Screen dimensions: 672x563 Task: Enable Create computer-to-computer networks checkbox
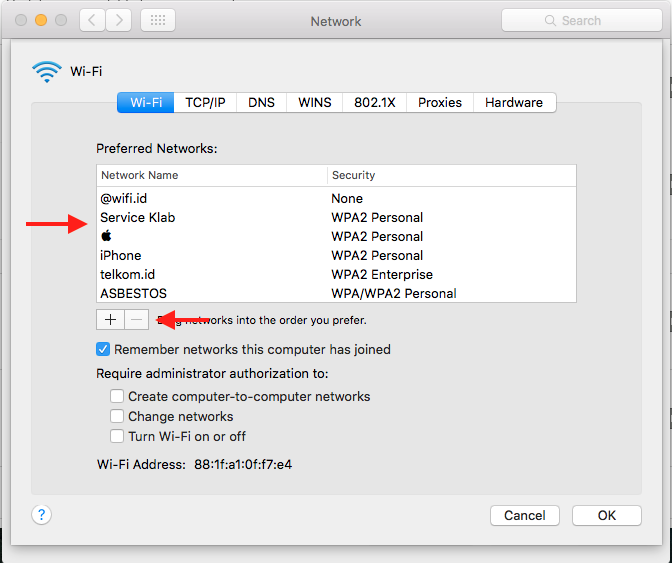(118, 396)
